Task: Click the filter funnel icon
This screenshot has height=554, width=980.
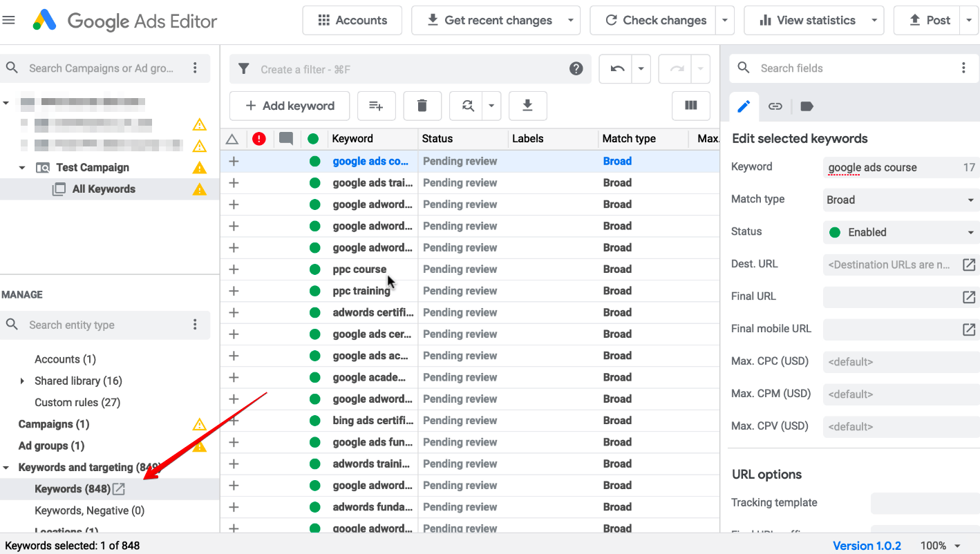Action: [x=243, y=69]
